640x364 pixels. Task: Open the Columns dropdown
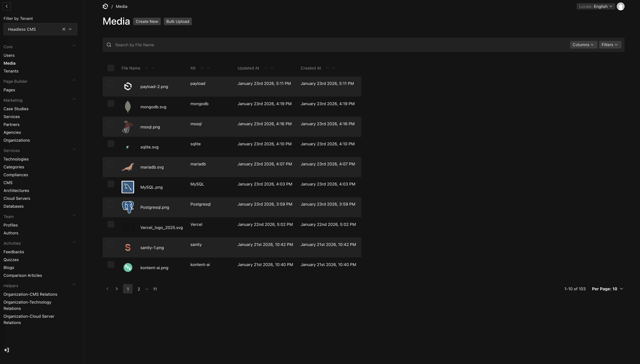coord(583,45)
